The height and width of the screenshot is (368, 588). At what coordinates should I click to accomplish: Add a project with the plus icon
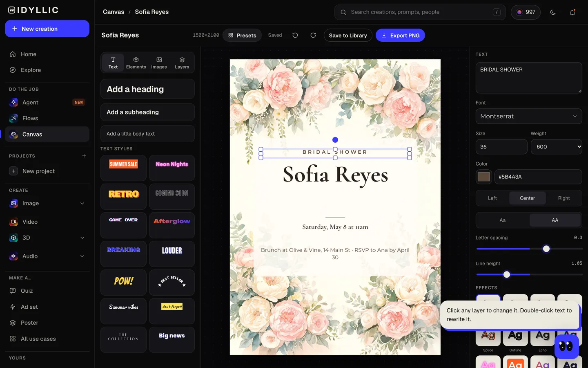coord(84,156)
